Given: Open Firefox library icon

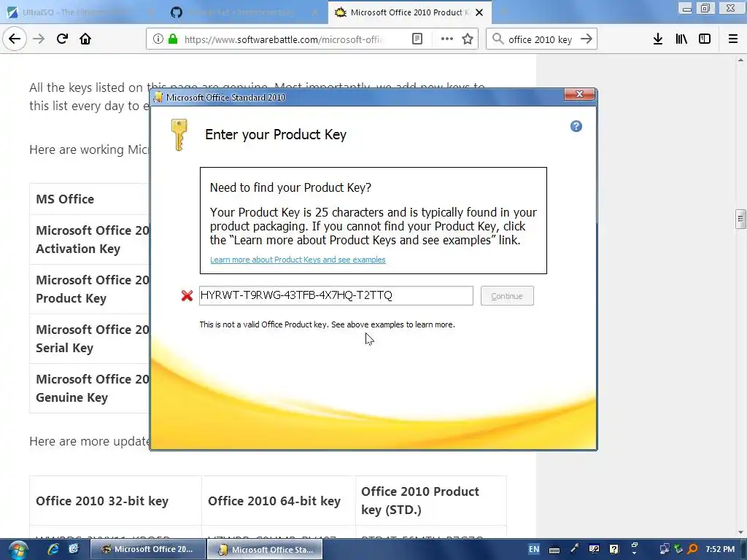Looking at the screenshot, I should tap(681, 39).
